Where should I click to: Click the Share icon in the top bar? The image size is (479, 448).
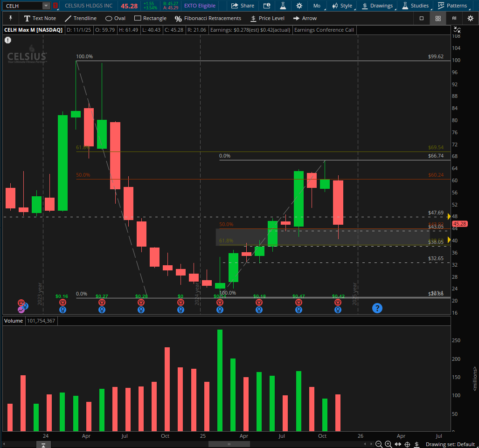(242, 6)
